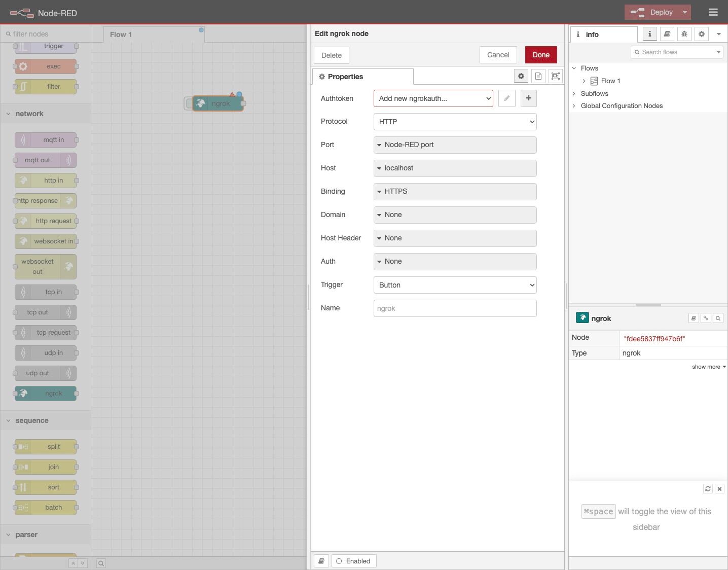Switch to node appearance settings icon
Screen dimensions: 728x570
[x=555, y=76]
